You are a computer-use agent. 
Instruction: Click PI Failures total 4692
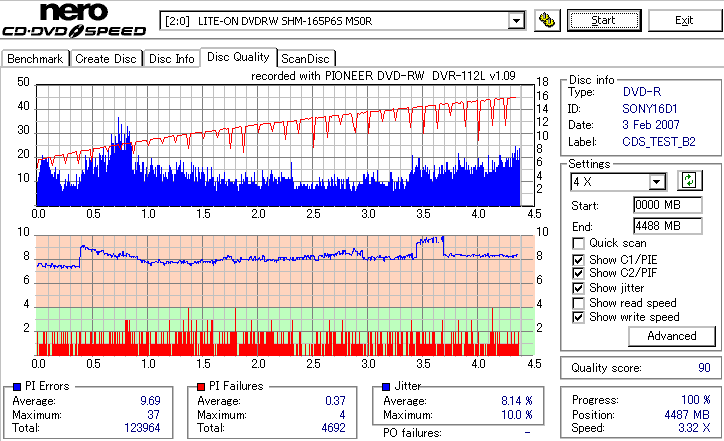[333, 428]
